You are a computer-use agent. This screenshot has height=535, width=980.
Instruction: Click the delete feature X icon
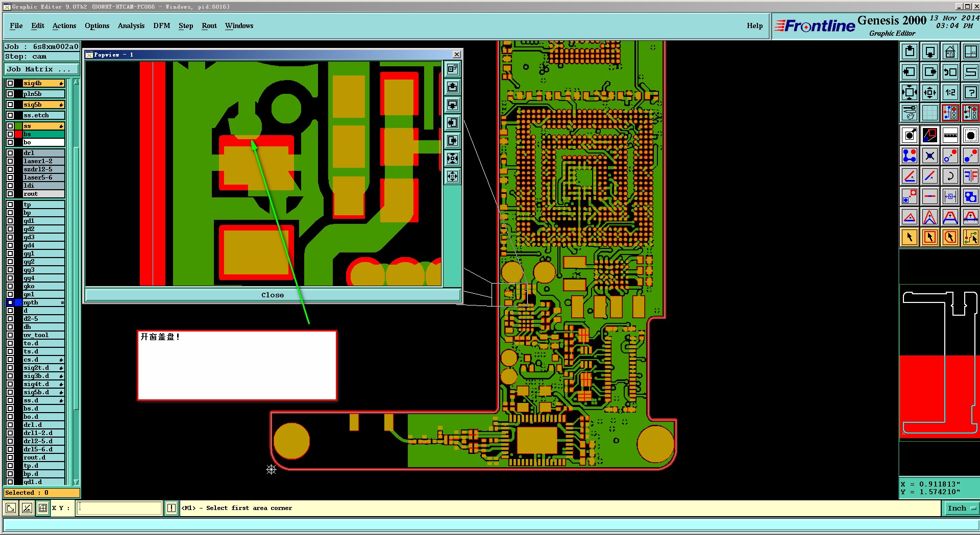930,156
